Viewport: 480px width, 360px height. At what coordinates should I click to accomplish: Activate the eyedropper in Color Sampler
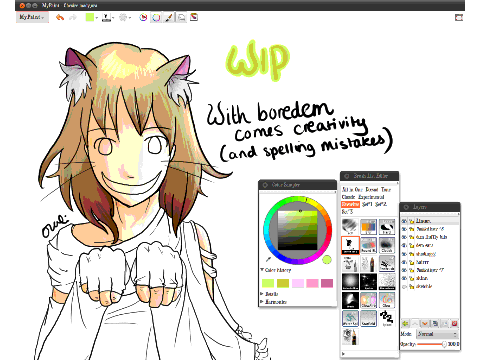(x=268, y=259)
